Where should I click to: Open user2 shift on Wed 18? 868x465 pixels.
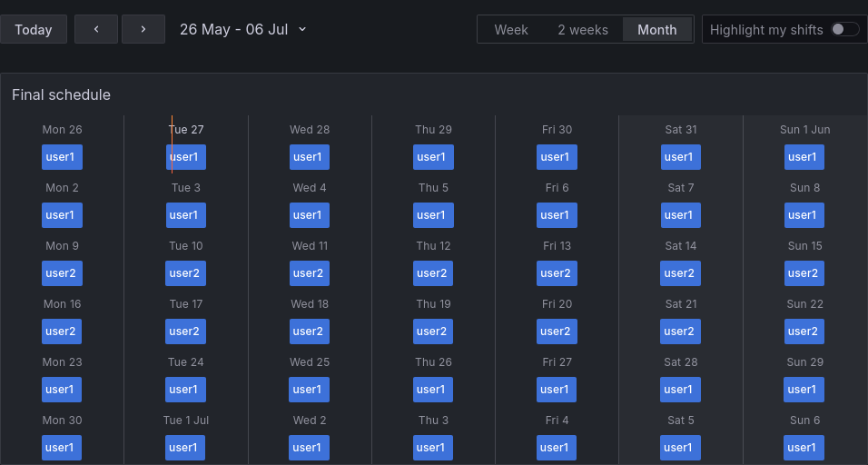pyautogui.click(x=310, y=331)
